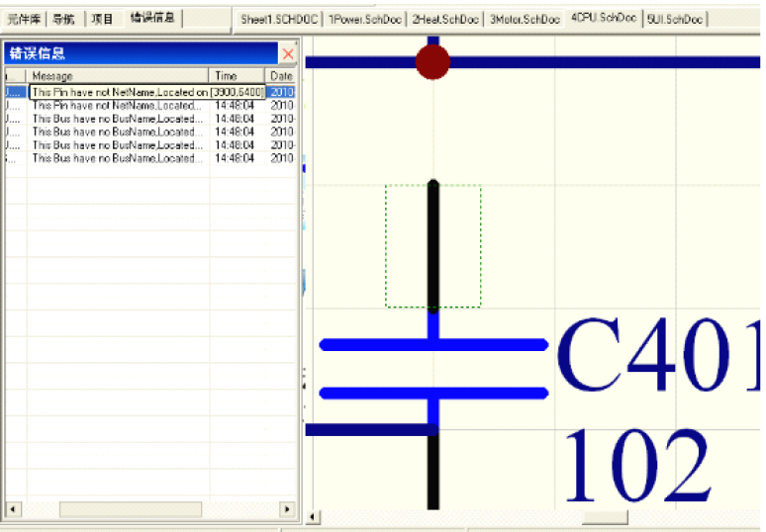Viewport: 766px width, 532px height.
Task: Close the 错误信息 error panel
Action: click(x=287, y=53)
